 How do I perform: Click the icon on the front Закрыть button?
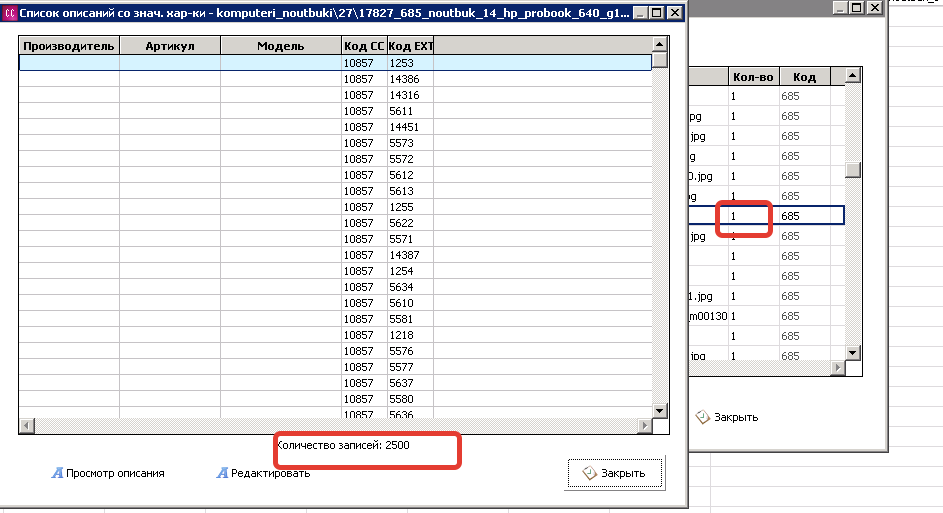(589, 473)
